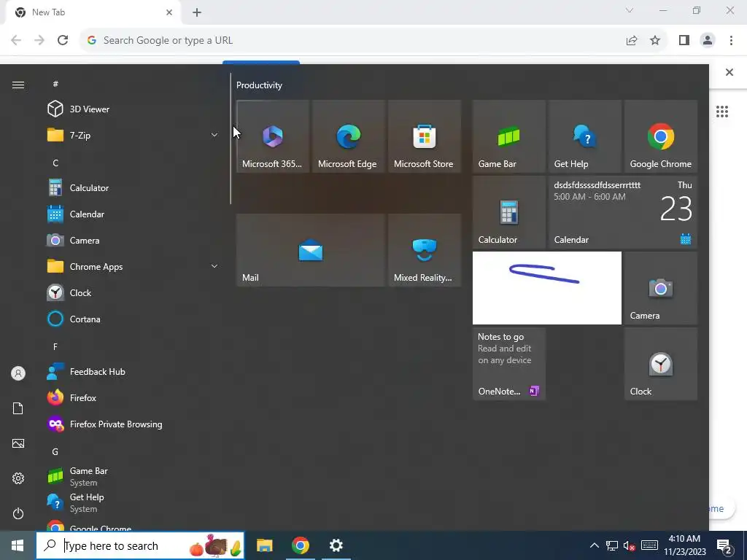Open the Microsoft Store tile
747x560 pixels.
coord(424,136)
